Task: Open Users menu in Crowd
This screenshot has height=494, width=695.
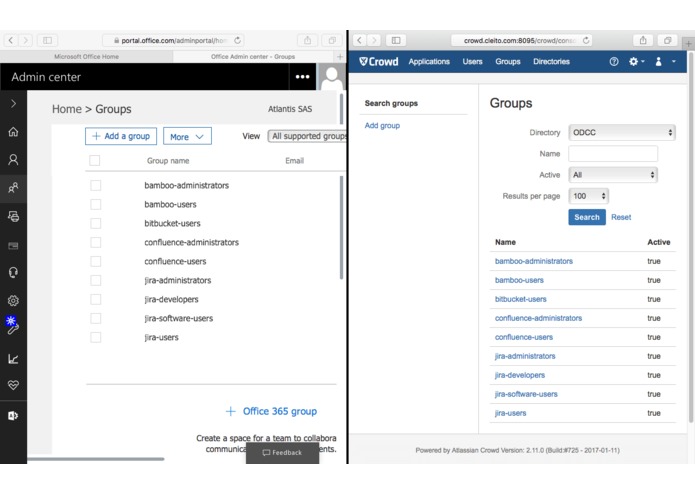Action: point(472,62)
